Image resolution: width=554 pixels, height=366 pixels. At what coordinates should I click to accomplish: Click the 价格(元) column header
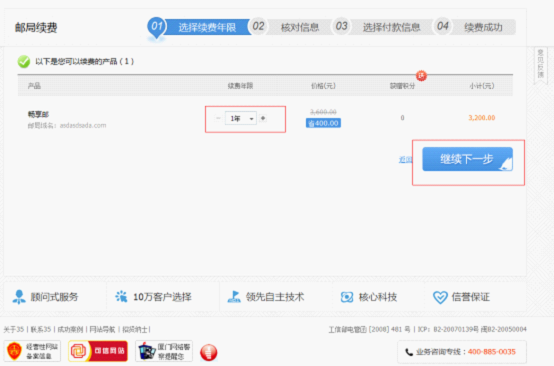coord(323,85)
